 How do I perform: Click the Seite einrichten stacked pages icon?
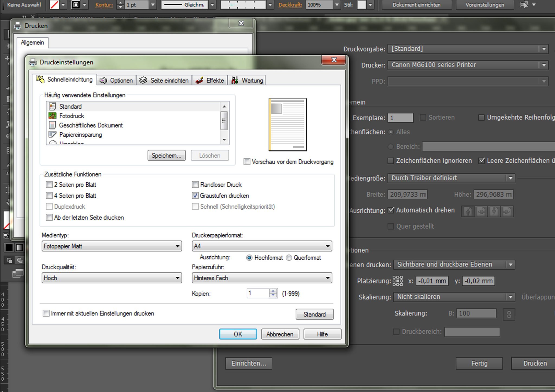click(x=143, y=80)
